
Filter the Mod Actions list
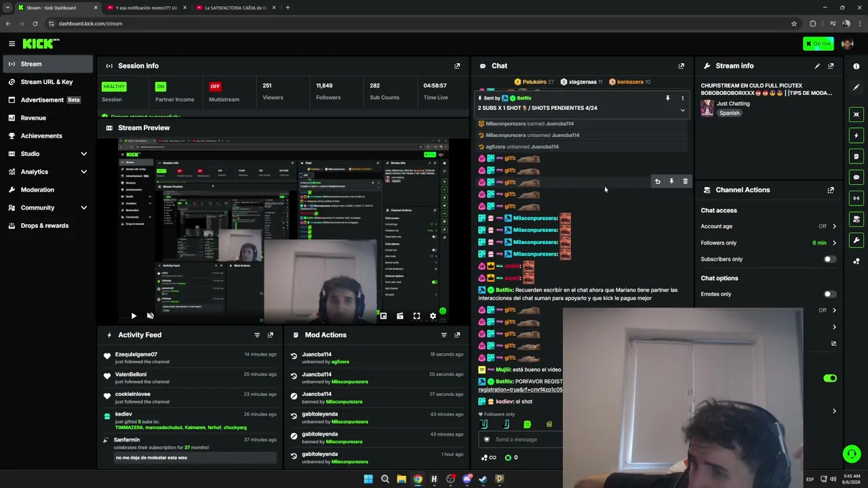[444, 335]
